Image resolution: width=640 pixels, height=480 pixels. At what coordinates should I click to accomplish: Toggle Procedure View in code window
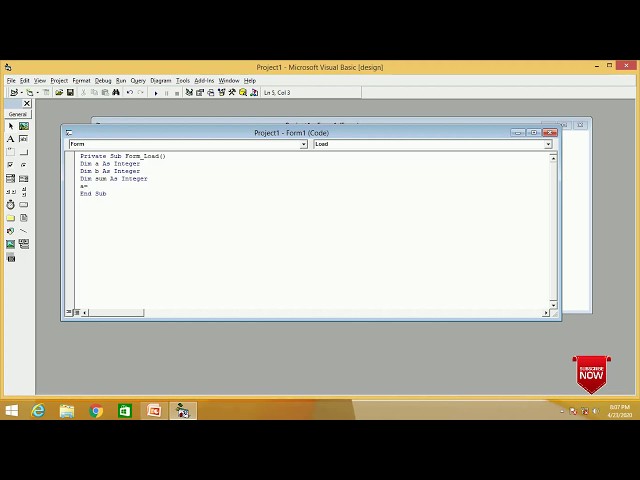click(x=69, y=313)
